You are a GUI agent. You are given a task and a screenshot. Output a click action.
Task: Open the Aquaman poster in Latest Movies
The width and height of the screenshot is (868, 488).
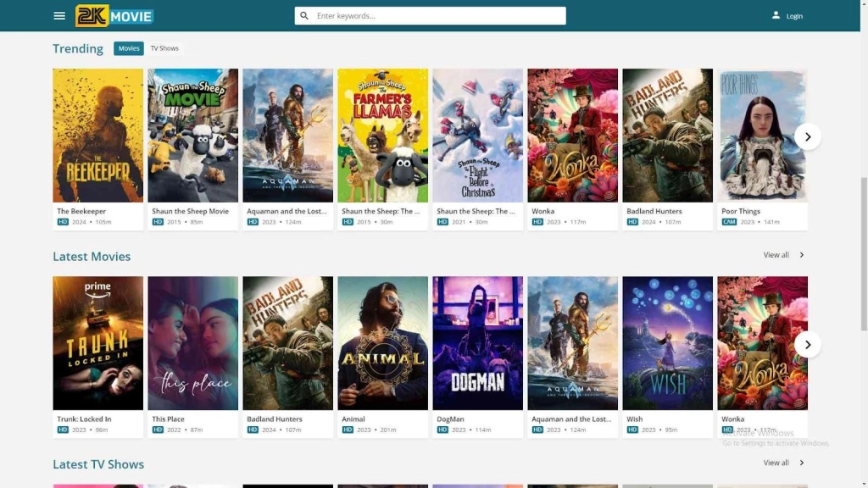click(x=572, y=343)
